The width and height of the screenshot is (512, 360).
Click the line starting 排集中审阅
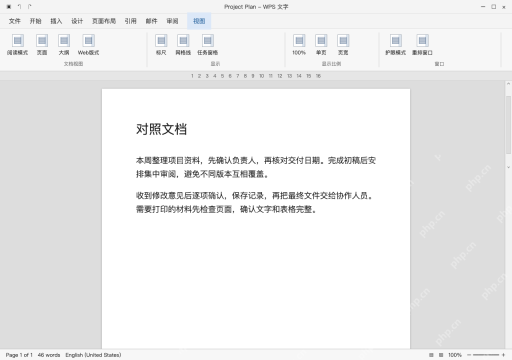coord(202,174)
